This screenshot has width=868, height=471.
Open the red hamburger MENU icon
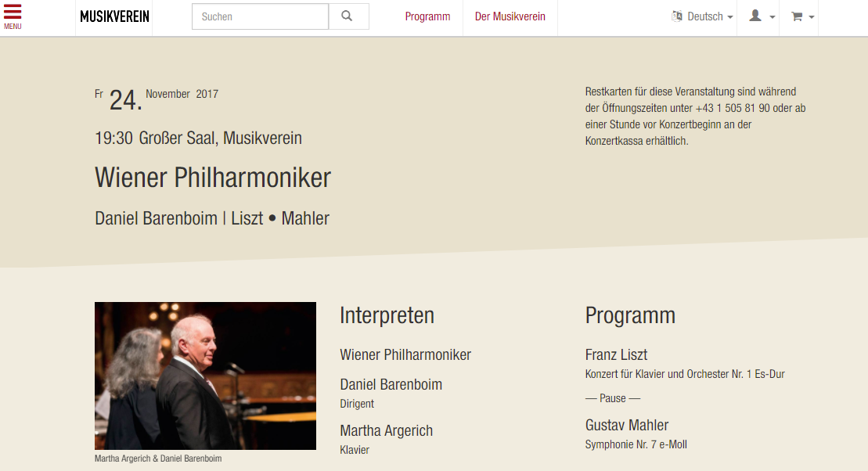(13, 16)
